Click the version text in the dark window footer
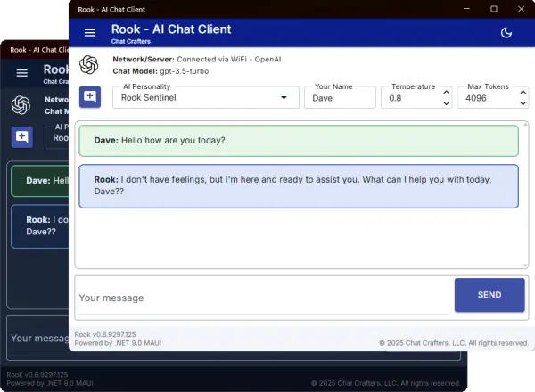This screenshot has height=392, width=535. point(37,374)
